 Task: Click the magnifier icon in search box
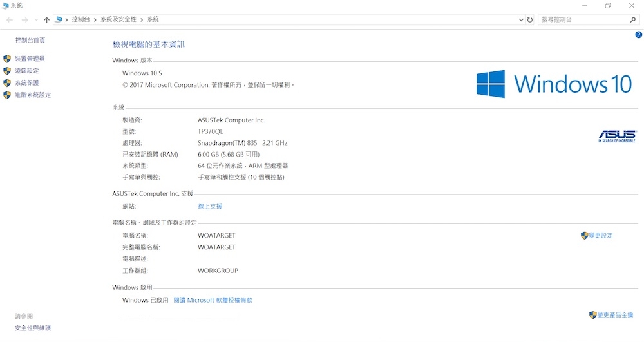(x=632, y=20)
